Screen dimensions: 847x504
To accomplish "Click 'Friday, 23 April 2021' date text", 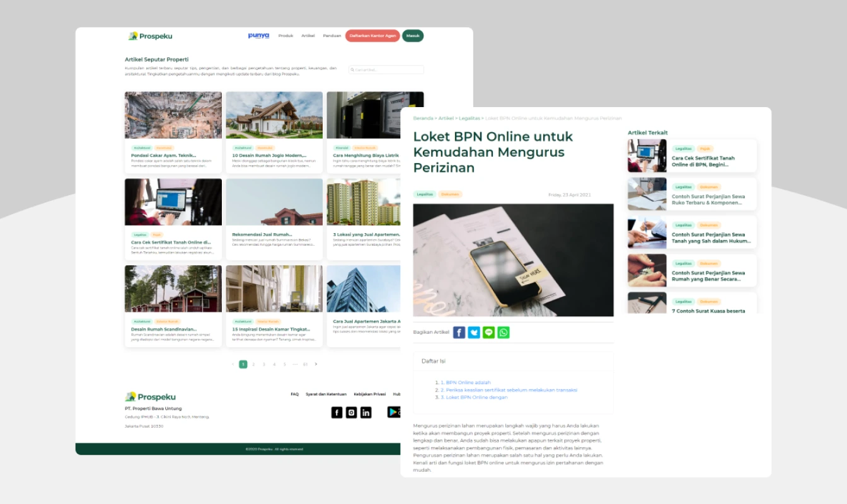I will 570,195.
